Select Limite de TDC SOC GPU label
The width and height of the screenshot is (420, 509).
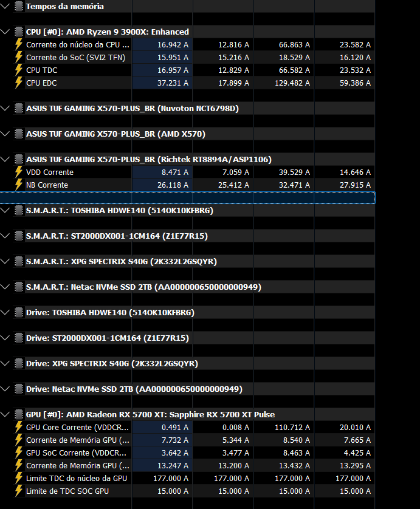pos(67,491)
